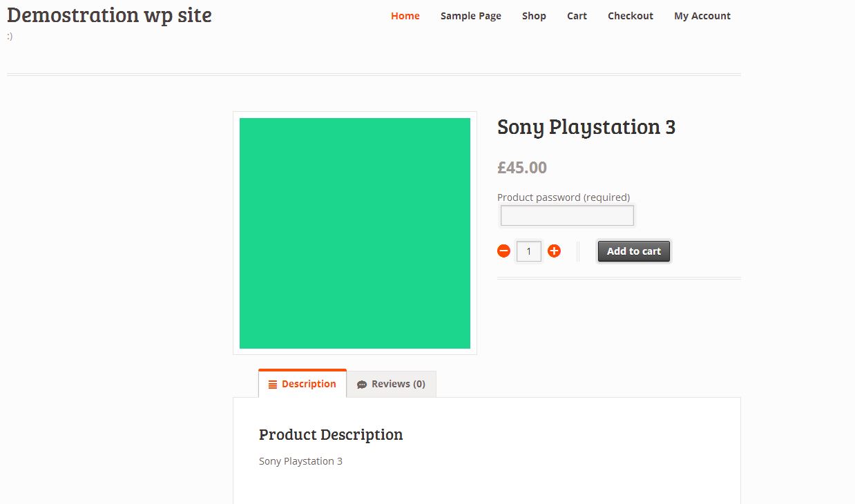This screenshot has height=504, width=855.
Task: Open the Home menu link
Action: [405, 16]
